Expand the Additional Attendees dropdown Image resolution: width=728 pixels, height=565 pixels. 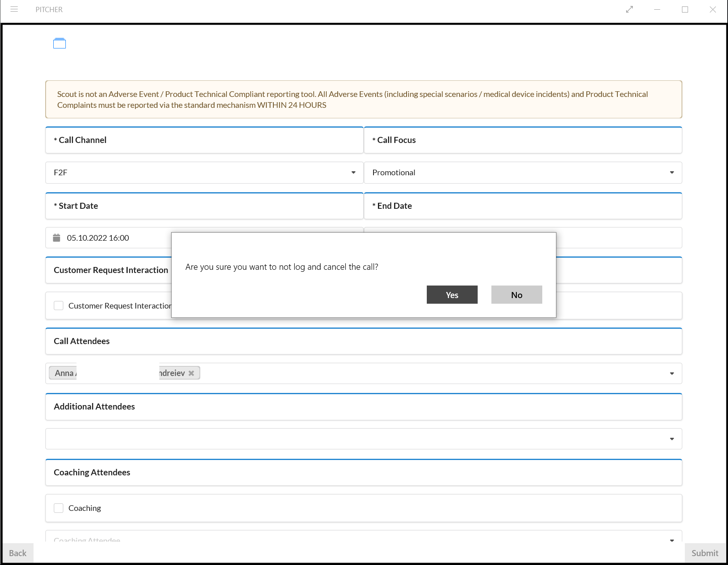click(671, 439)
